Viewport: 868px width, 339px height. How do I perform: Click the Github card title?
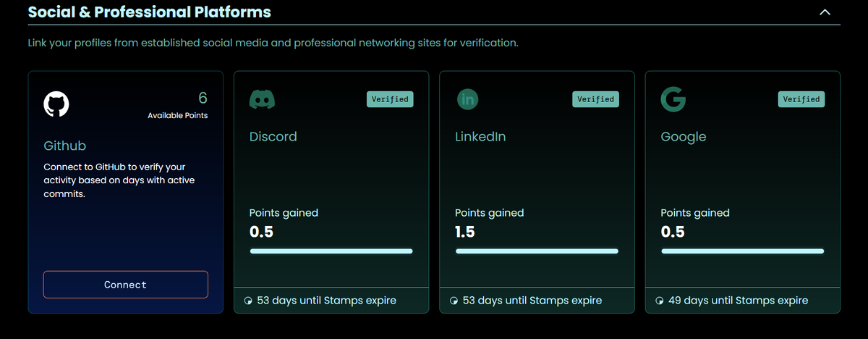pyautogui.click(x=65, y=146)
